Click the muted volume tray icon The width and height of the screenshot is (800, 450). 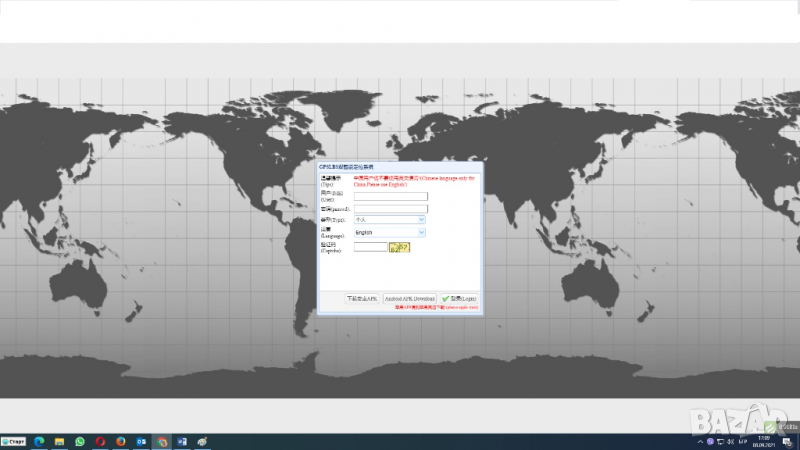coord(732,441)
